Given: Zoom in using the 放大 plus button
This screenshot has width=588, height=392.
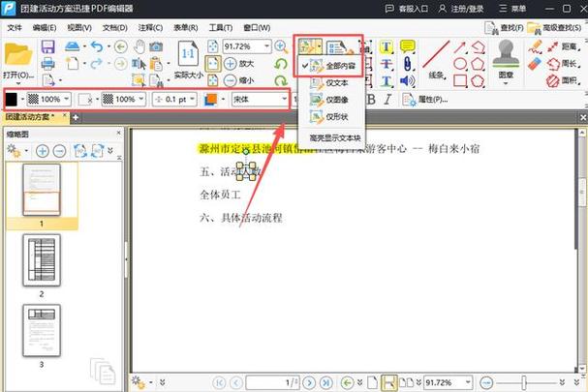Looking at the screenshot, I should pos(239,64).
